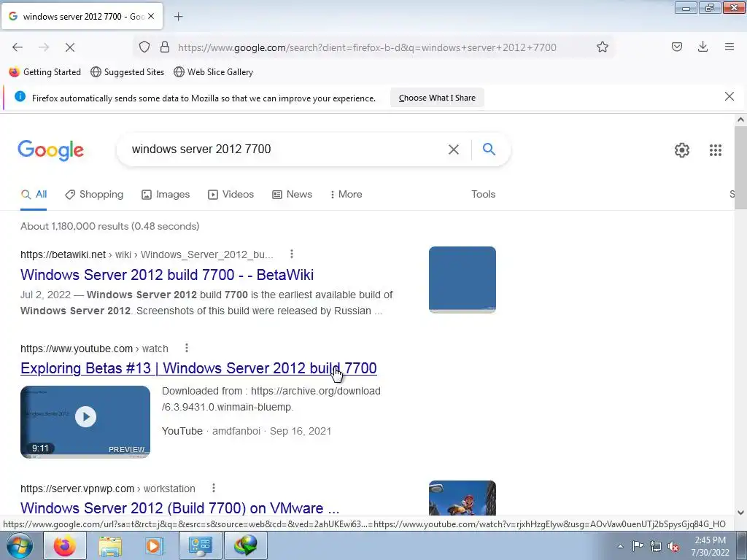Viewport: 747px width, 560px height.
Task: Open the search Tools options
Action: [x=483, y=194]
